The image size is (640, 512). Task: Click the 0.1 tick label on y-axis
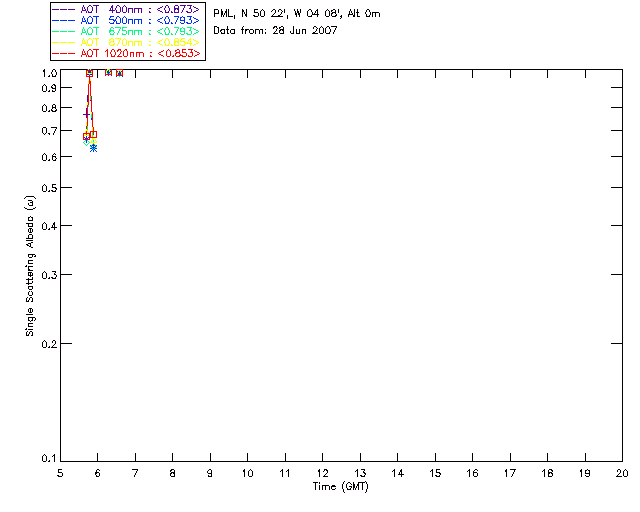pos(48,459)
